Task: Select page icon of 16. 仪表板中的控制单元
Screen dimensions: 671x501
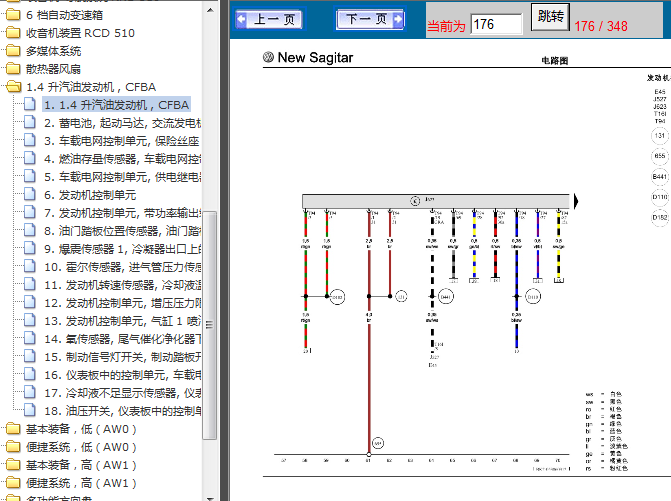Action: (30, 374)
